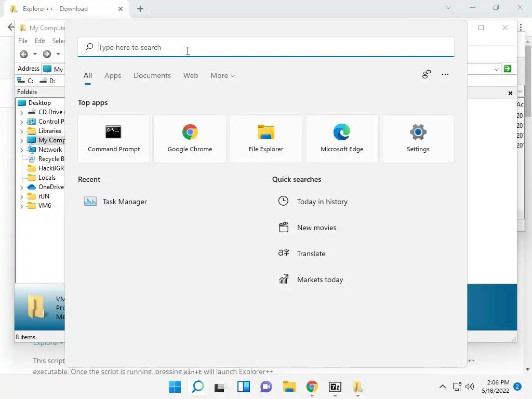This screenshot has width=532, height=399.
Task: Select Translate quick search
Action: coord(302,254)
